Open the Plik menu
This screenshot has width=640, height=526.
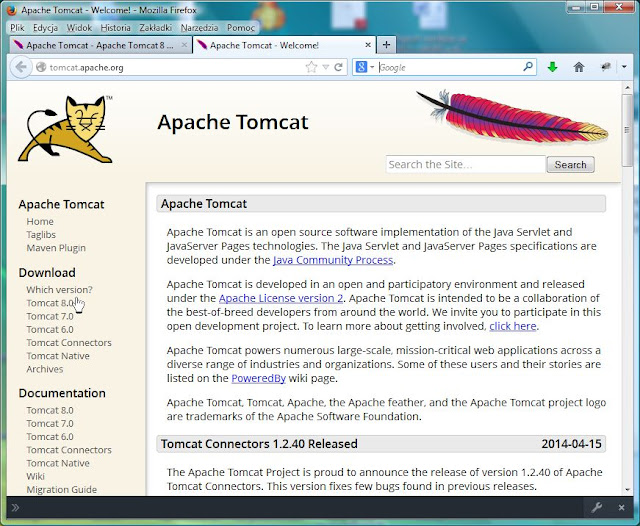click(17, 28)
